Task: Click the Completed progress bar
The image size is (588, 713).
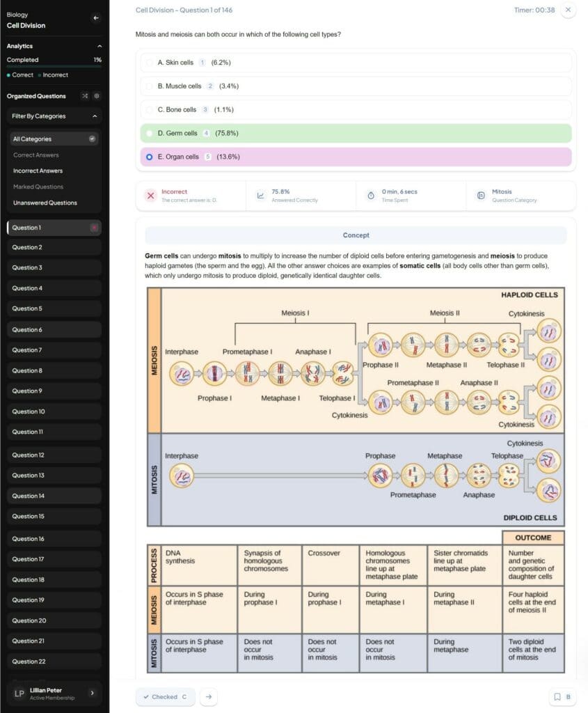Action: coord(54,67)
